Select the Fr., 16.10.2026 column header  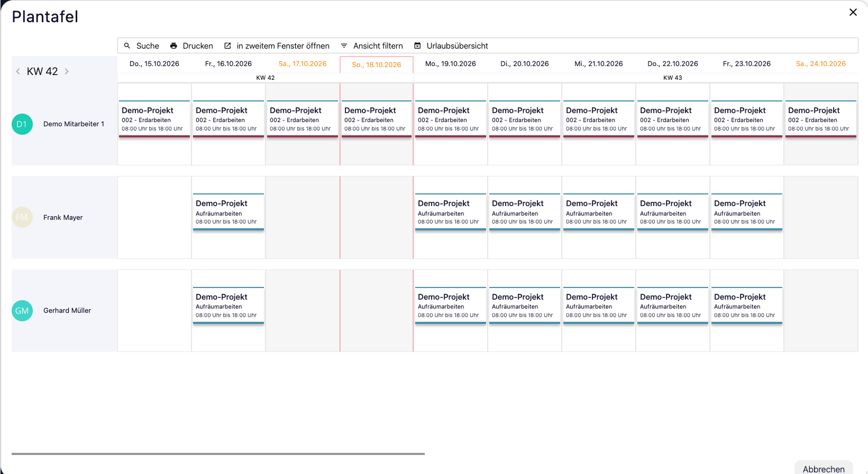(x=229, y=64)
